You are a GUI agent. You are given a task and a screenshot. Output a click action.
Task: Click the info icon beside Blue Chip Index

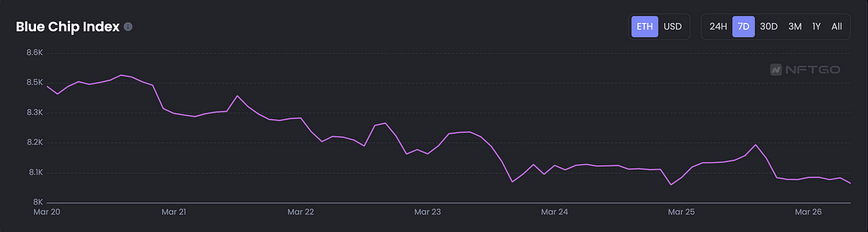tap(128, 27)
